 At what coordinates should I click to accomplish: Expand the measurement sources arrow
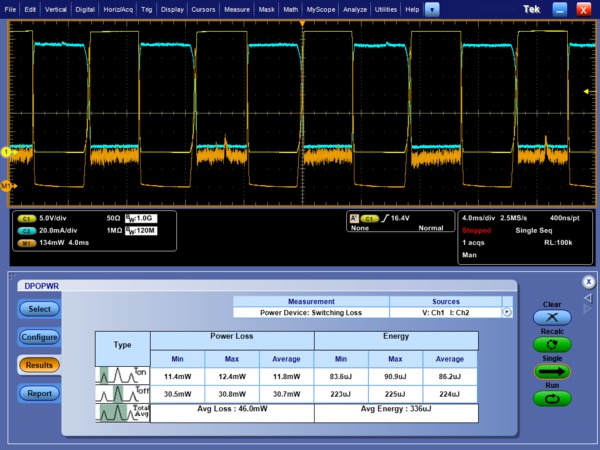click(507, 312)
